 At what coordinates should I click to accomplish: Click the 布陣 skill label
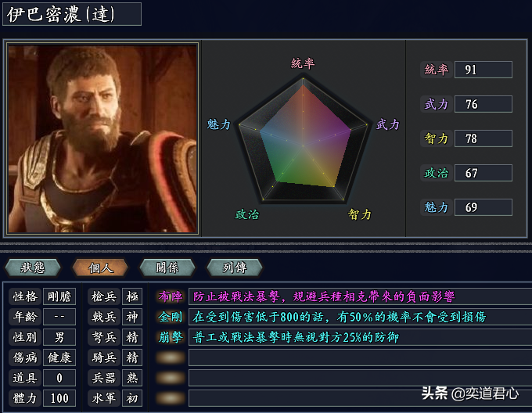(171, 296)
